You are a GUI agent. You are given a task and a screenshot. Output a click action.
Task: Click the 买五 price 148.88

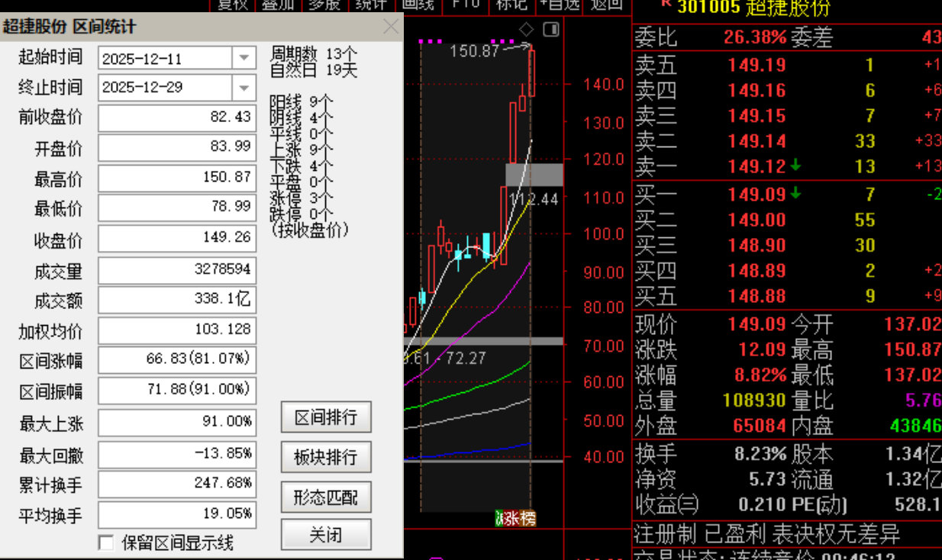coord(757,296)
